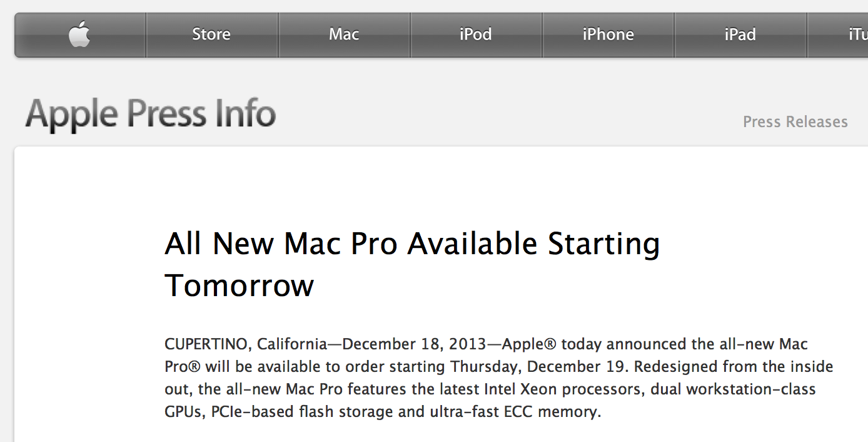The width and height of the screenshot is (868, 442).
Task: Click the All New Mac Pro headline
Action: pyautogui.click(x=411, y=244)
